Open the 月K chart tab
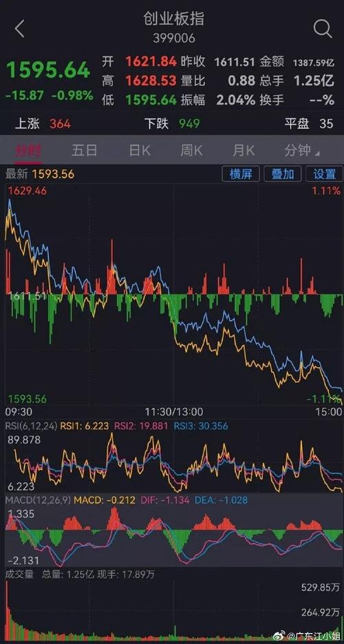344x644 pixels. coord(244,150)
